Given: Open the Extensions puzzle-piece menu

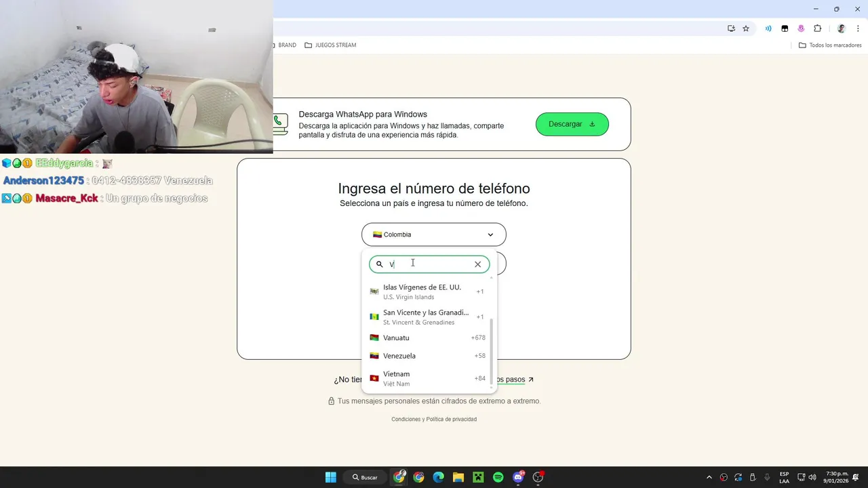Looking at the screenshot, I should [x=817, y=28].
